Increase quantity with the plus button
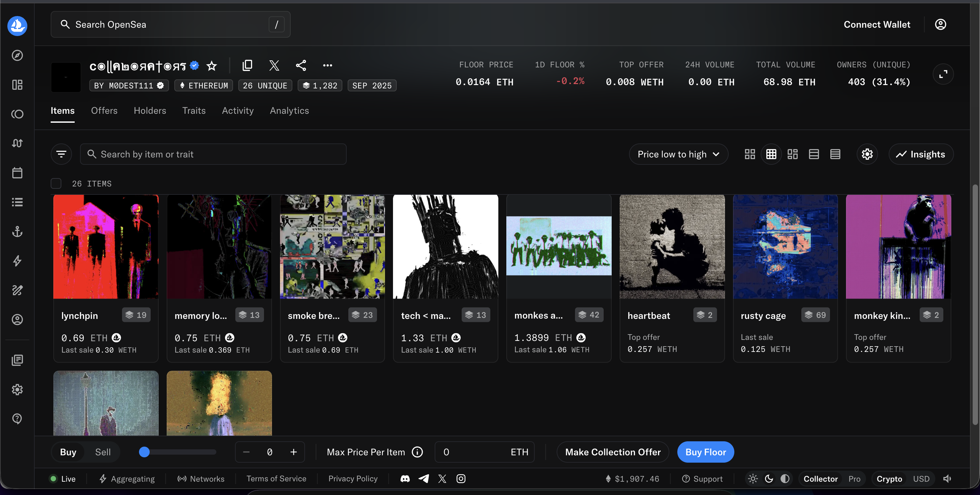Image resolution: width=980 pixels, height=495 pixels. (294, 452)
